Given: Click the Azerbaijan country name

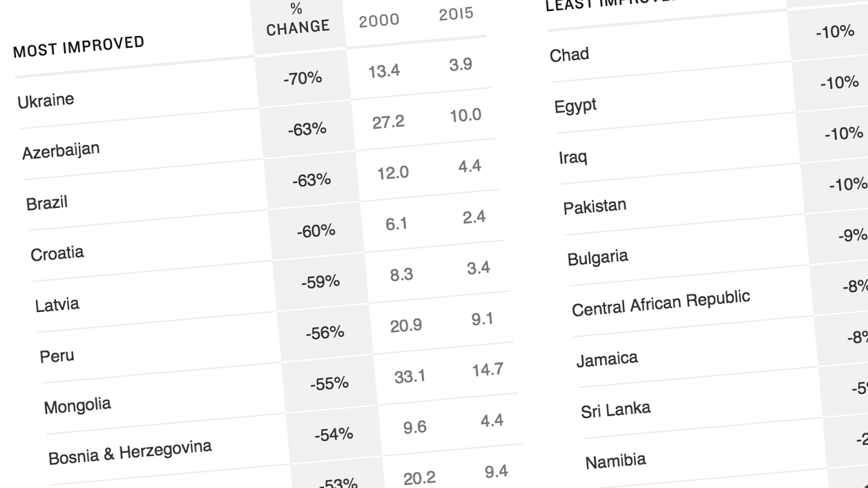Looking at the screenshot, I should tap(61, 150).
